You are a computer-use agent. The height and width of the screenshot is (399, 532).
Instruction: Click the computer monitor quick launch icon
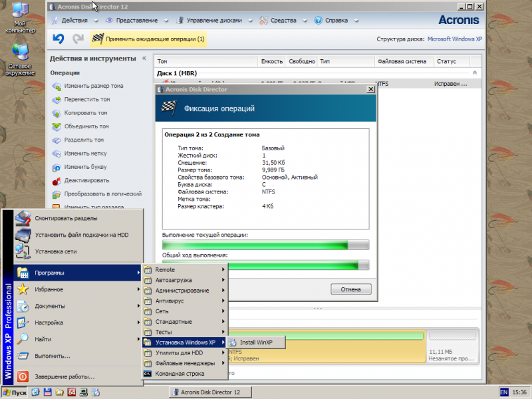(x=84, y=392)
